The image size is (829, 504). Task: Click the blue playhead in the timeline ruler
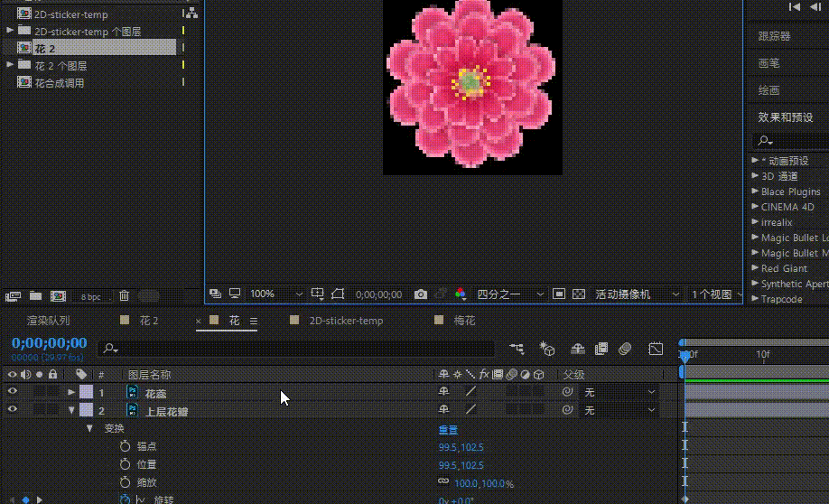[x=685, y=357]
